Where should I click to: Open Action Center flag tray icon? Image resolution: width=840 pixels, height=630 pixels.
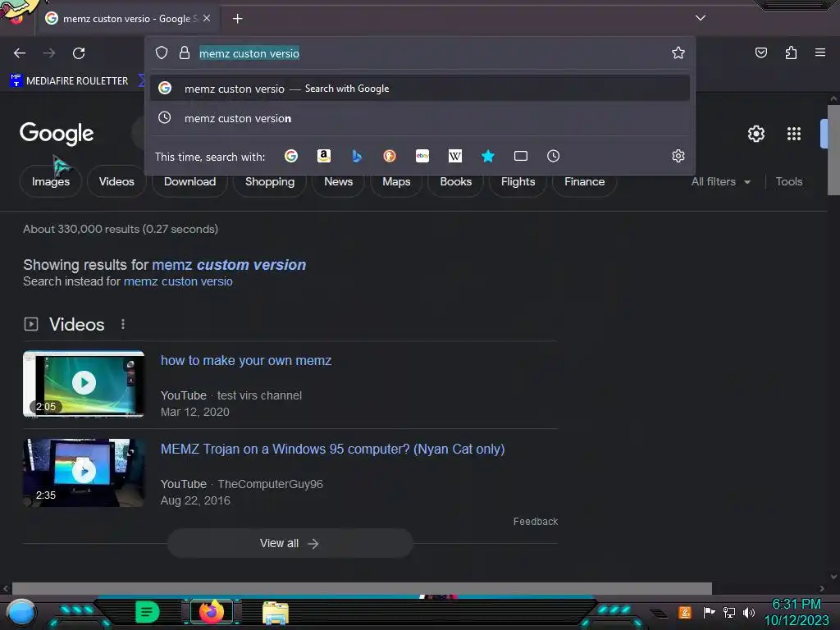(x=709, y=612)
